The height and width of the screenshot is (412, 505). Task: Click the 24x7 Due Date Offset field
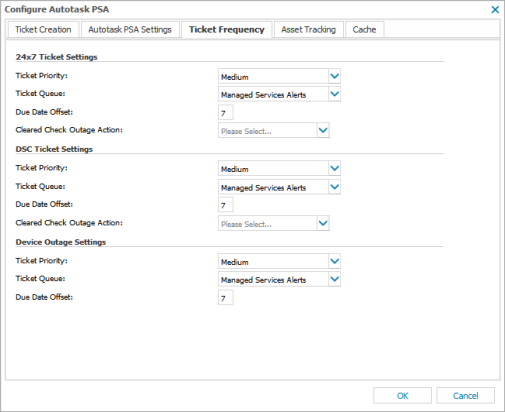click(226, 113)
